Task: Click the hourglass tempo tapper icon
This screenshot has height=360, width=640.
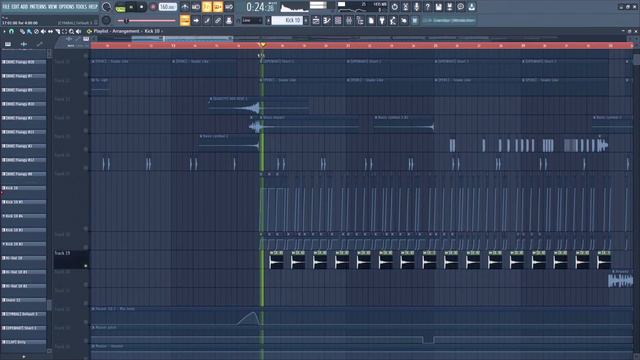Action: point(405,7)
